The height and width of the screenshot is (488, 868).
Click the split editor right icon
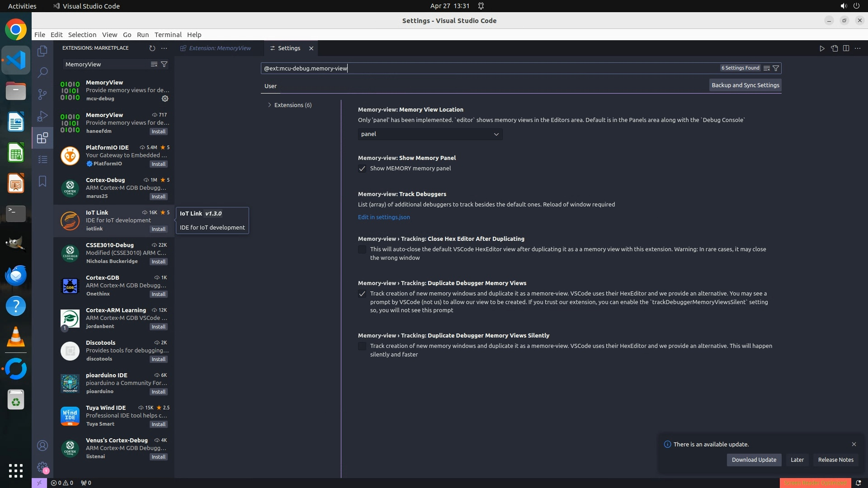tap(846, 48)
